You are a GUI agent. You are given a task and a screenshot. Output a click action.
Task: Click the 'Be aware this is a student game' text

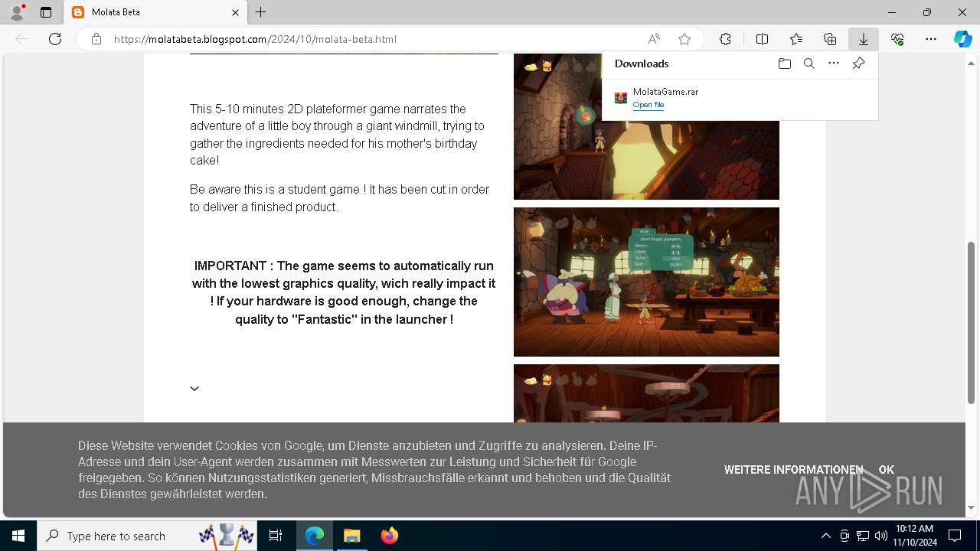[x=339, y=198]
